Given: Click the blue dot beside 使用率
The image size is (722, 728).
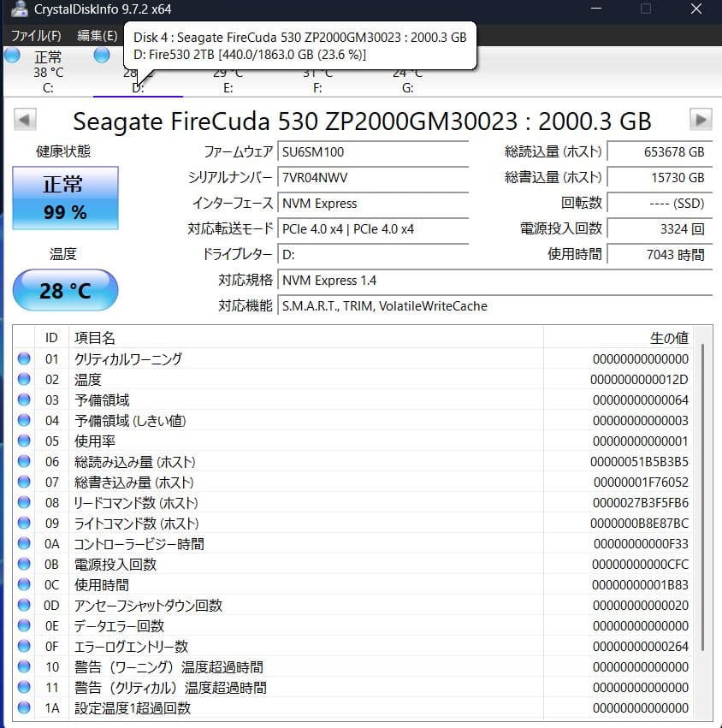Looking at the screenshot, I should point(23,441).
